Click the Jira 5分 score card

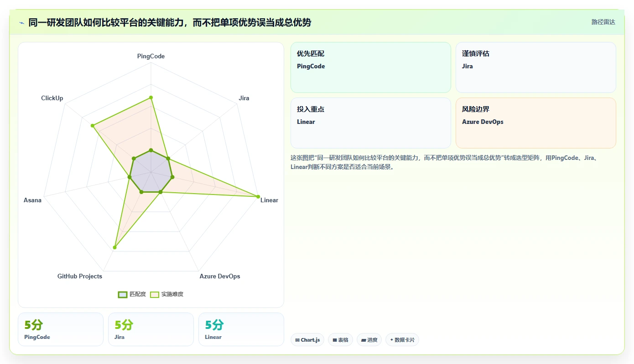click(151, 329)
